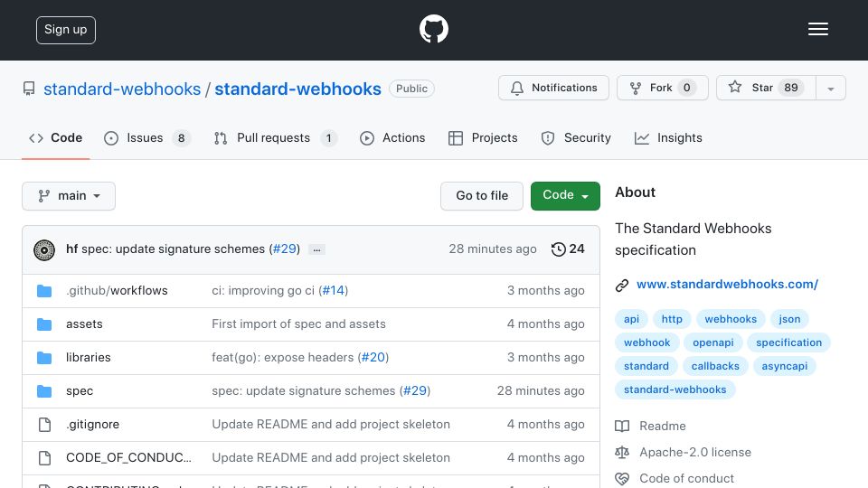Screen dimensions: 868x488
Task: Click the fork icon in Fork button
Action: [x=636, y=88]
